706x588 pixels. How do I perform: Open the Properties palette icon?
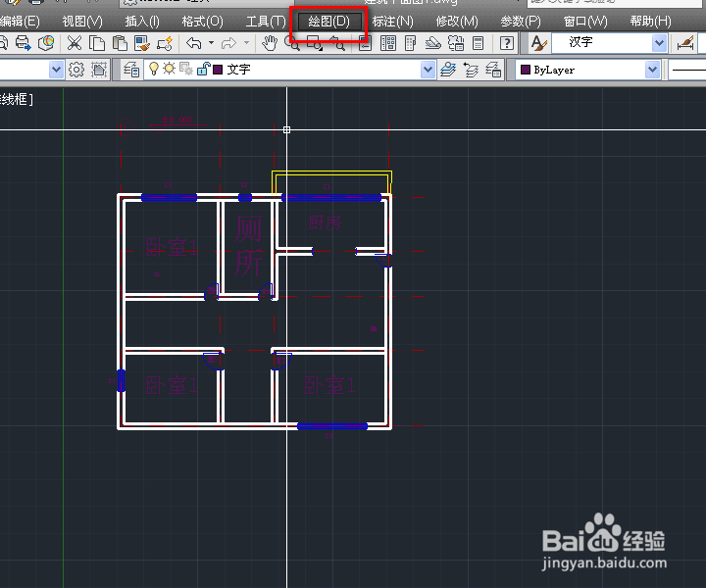pos(365,44)
